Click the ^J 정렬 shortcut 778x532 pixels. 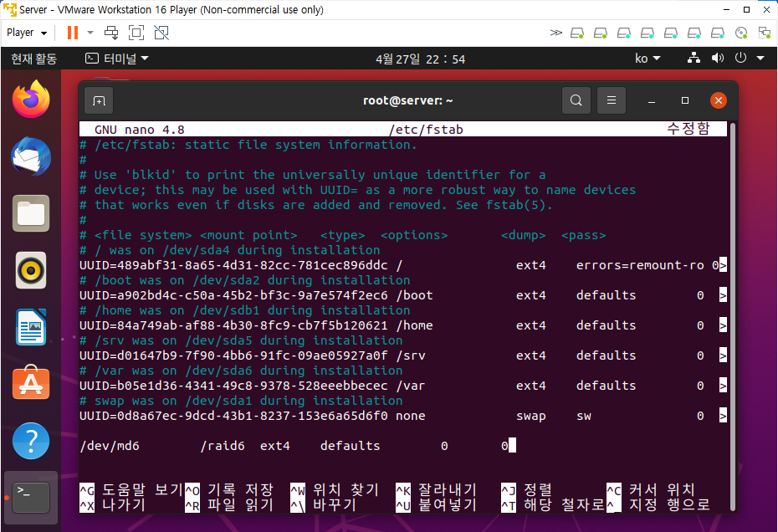(527, 490)
